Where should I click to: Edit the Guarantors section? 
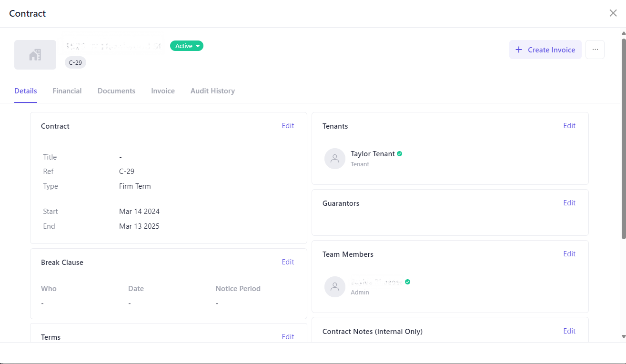569,202
